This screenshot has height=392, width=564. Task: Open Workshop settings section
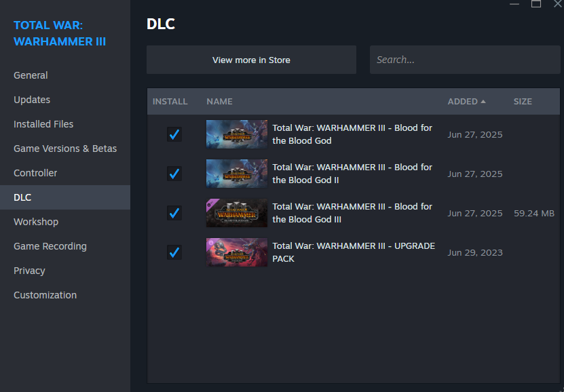pos(65,222)
